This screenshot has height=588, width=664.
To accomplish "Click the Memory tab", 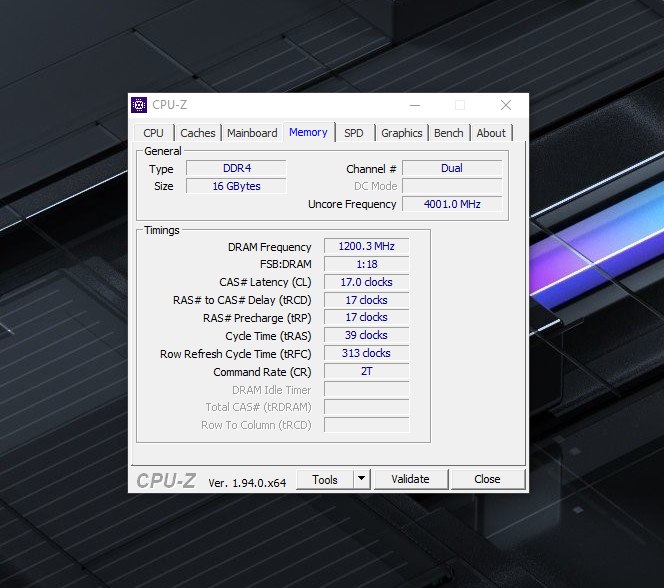I will tap(308, 132).
